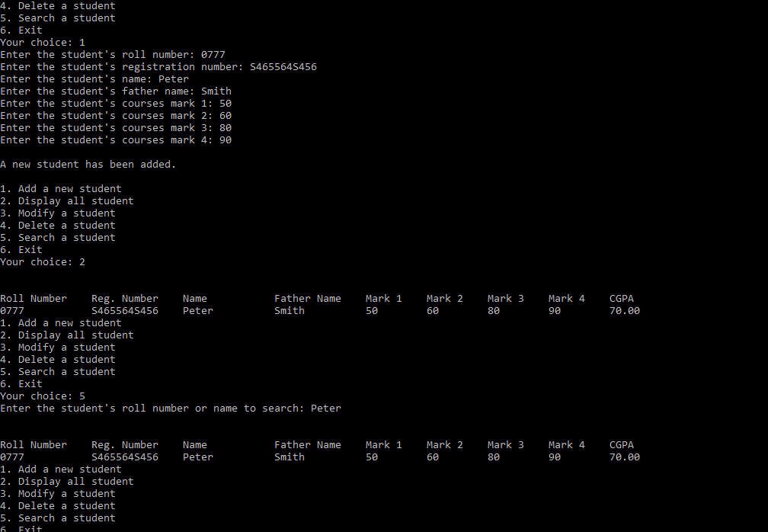
Task: Click the "A new student has been added." message
Action: click(88, 165)
